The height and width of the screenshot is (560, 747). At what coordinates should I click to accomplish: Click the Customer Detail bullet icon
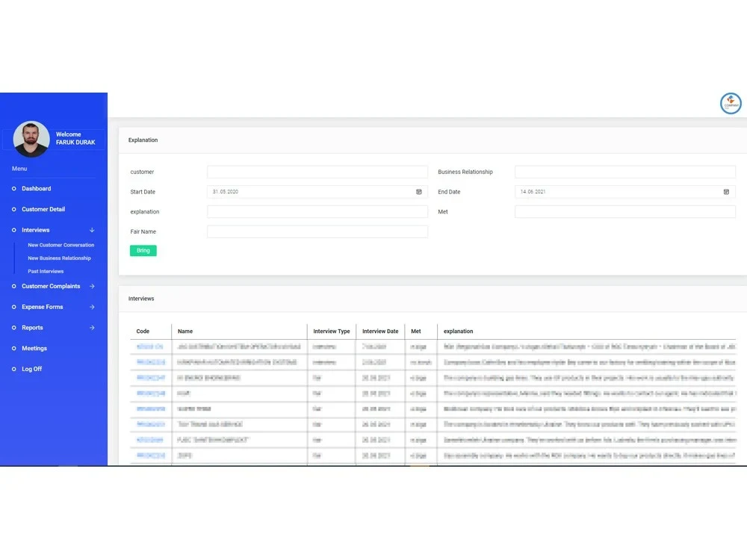click(x=13, y=210)
